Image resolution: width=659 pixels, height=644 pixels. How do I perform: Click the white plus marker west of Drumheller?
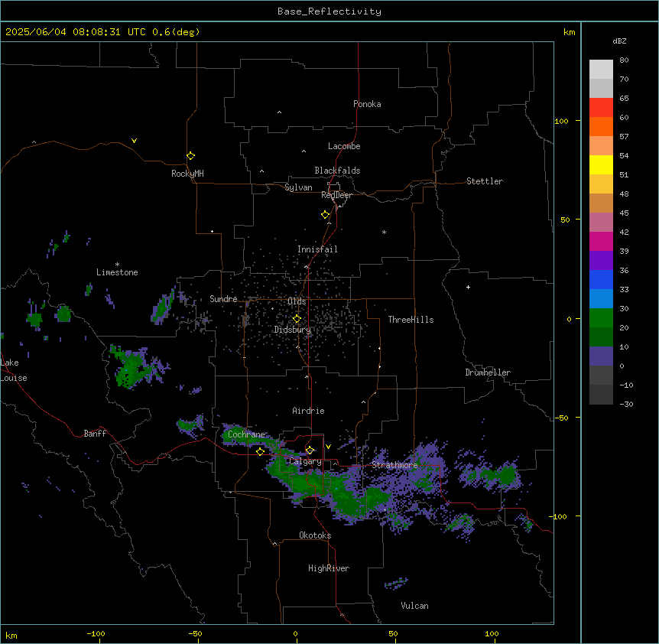tap(468, 287)
